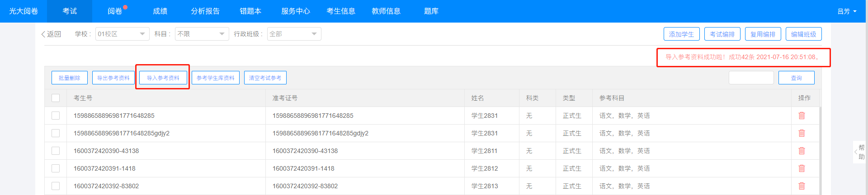
Task: Open the 吕芳 user menu
Action: pos(846,11)
